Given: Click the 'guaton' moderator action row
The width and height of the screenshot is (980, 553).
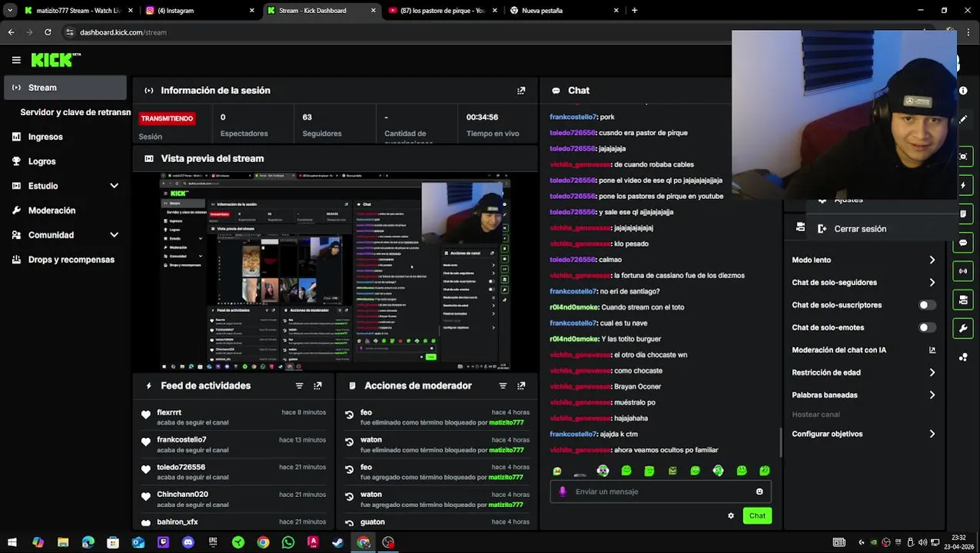Looking at the screenshot, I should 437,522.
